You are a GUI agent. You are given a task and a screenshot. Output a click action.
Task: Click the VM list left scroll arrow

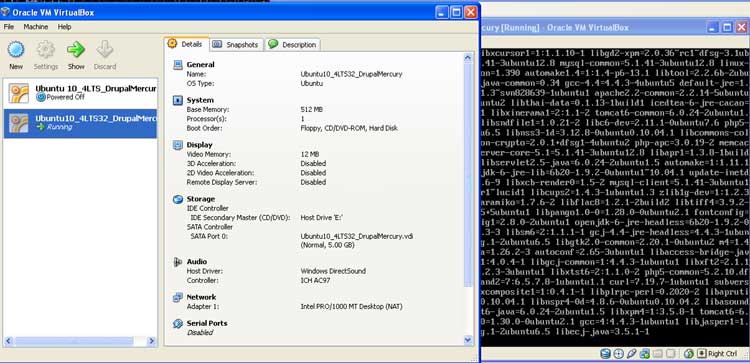click(x=8, y=341)
